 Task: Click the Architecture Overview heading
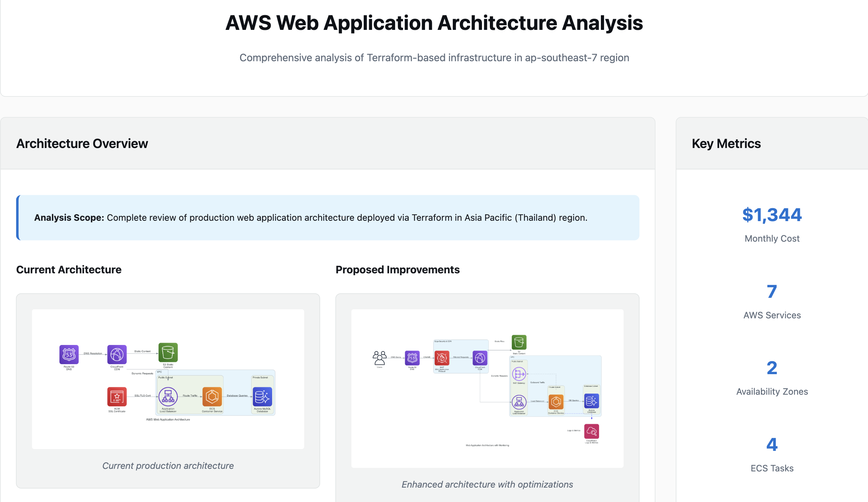click(x=82, y=143)
